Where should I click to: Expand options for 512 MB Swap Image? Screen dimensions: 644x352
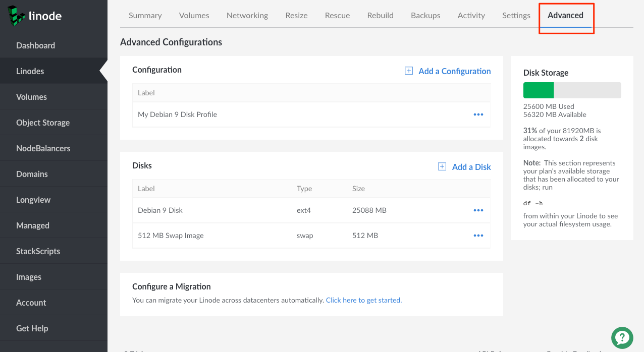point(478,236)
